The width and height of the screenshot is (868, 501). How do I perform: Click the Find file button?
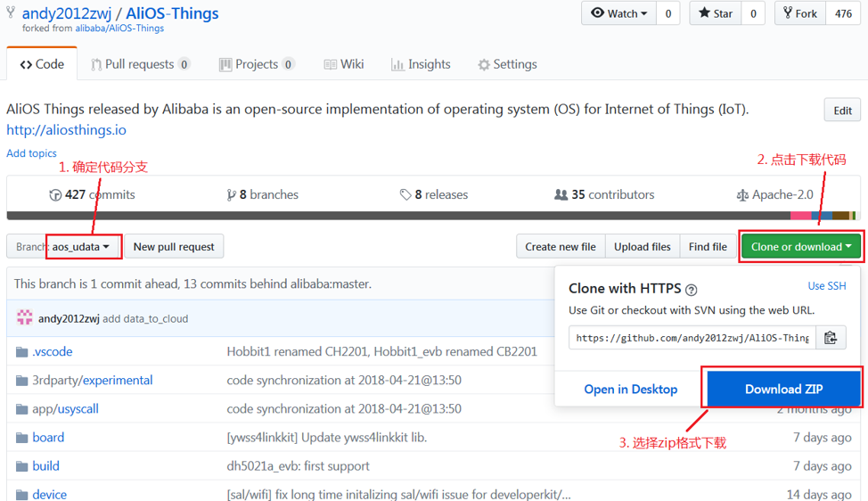point(708,246)
